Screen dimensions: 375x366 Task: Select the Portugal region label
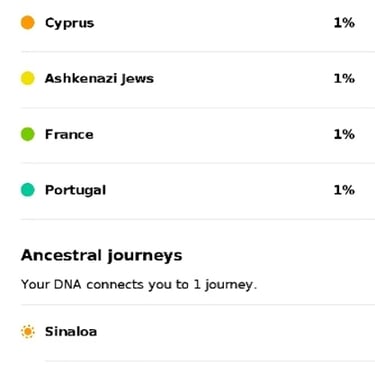(75, 190)
